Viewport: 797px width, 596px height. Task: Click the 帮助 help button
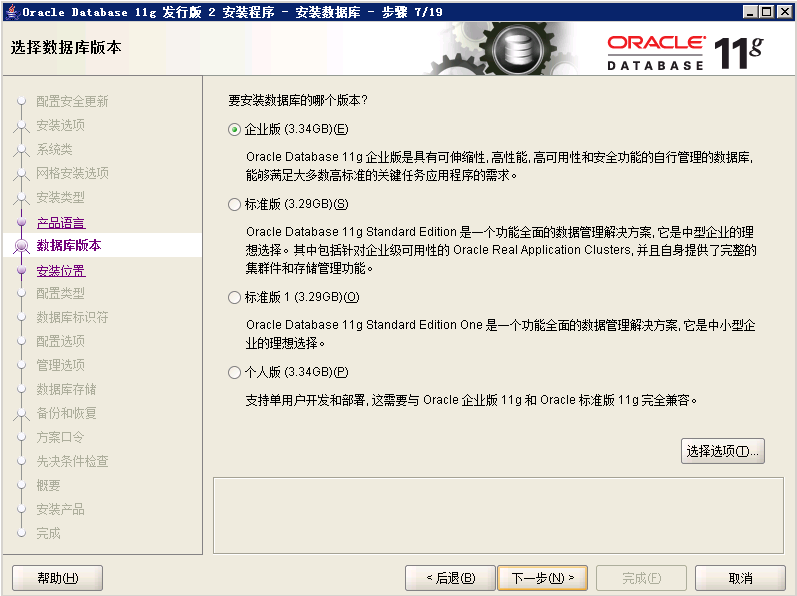(57, 578)
